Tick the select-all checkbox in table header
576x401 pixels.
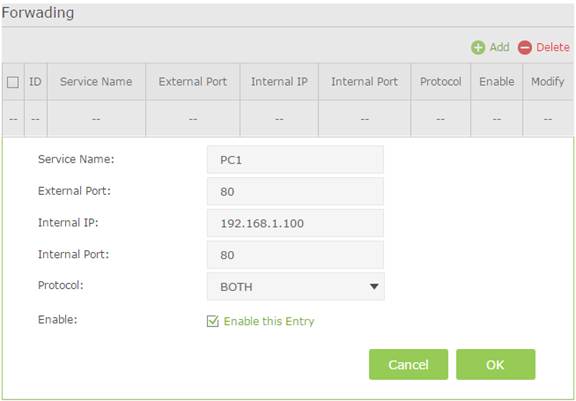[x=13, y=82]
